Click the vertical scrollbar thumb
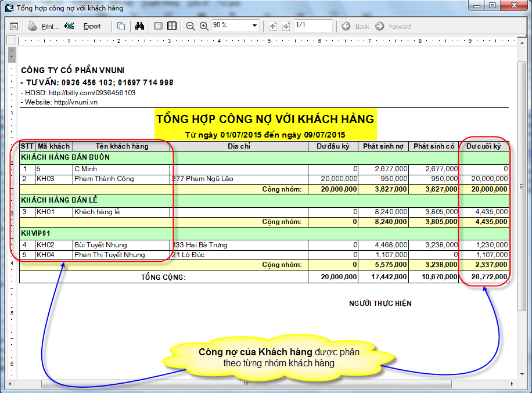Screen dimensions: 532x393 coord(521,186)
